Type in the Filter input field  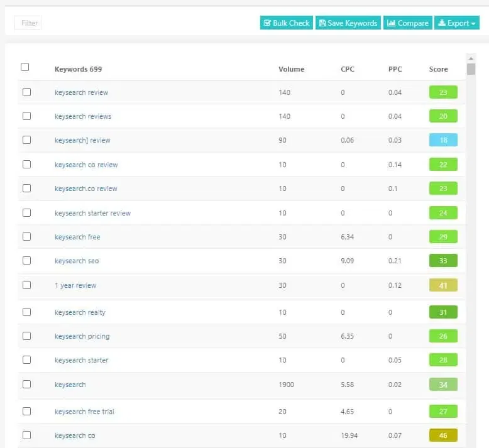pos(28,23)
